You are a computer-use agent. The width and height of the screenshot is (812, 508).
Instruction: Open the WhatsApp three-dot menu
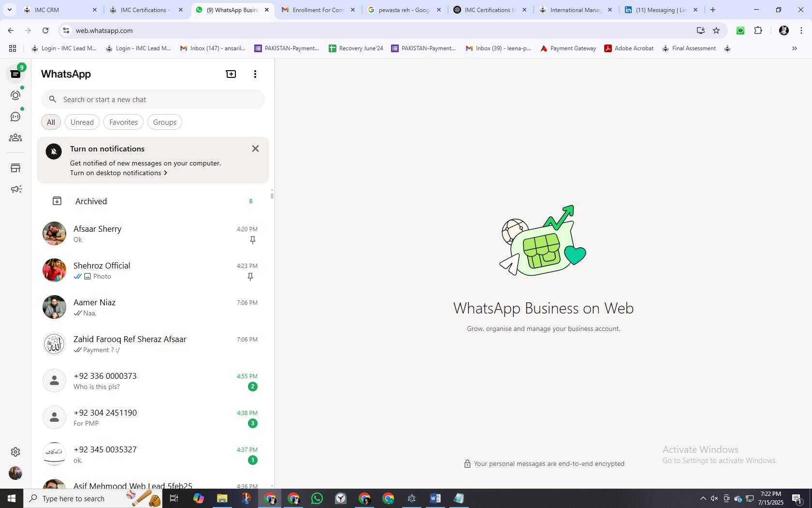pos(255,74)
